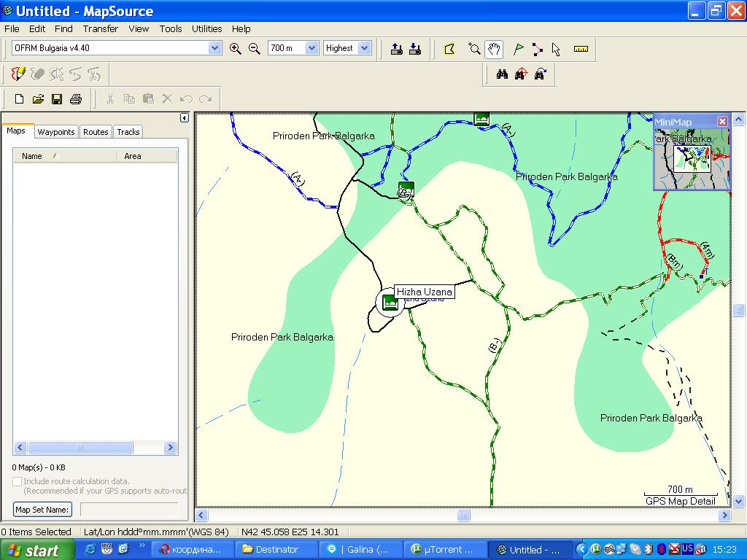
Task: Switch to the Tracks tab
Action: tap(128, 132)
